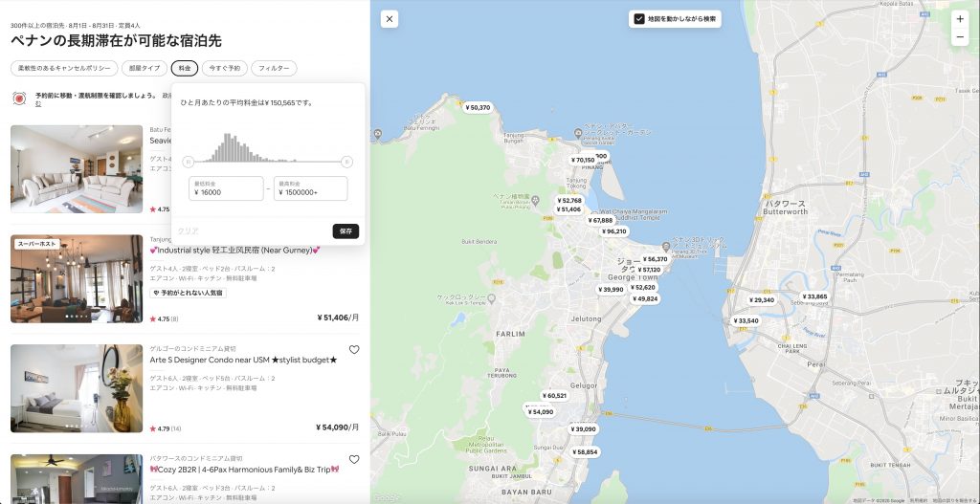Open Arte S Designer Condo near USM title
The width and height of the screenshot is (980, 504).
tap(244, 360)
